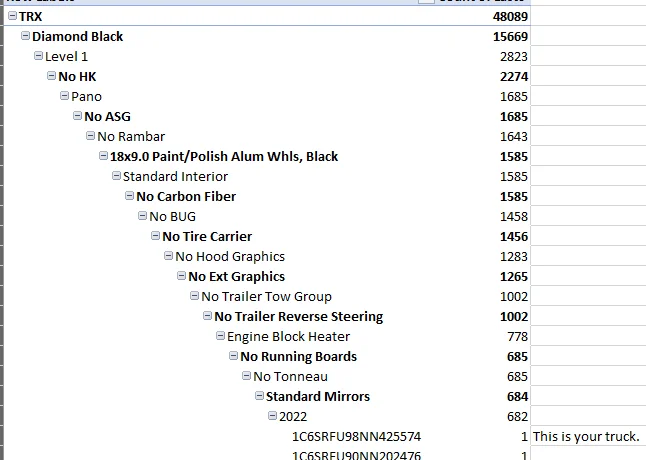Select the Pano label cell
The image size is (646, 460).
[x=86, y=96]
